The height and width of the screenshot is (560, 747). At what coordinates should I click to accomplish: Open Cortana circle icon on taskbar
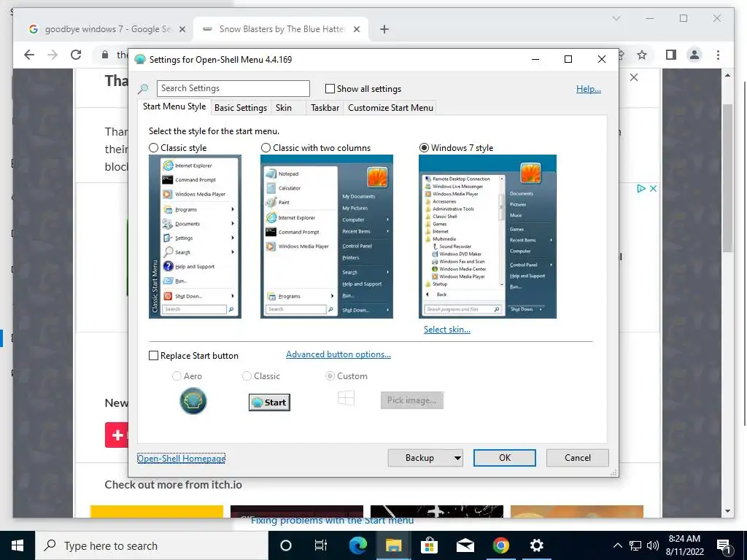(286, 545)
